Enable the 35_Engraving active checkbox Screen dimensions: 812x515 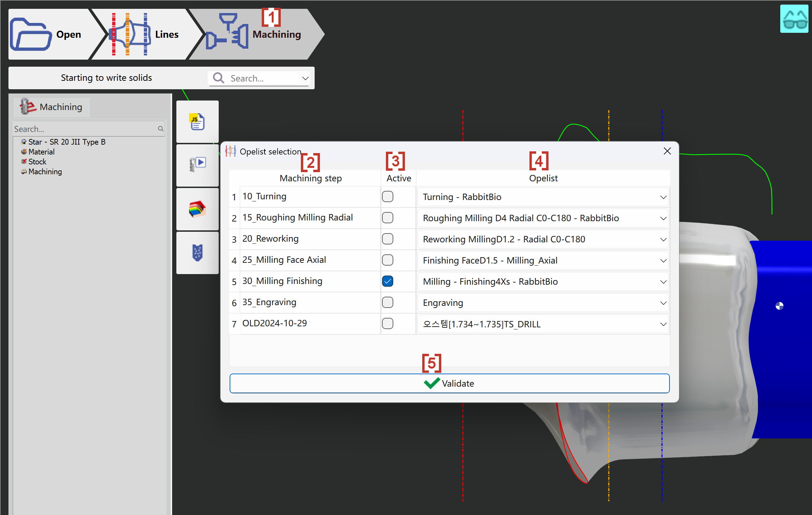(387, 302)
